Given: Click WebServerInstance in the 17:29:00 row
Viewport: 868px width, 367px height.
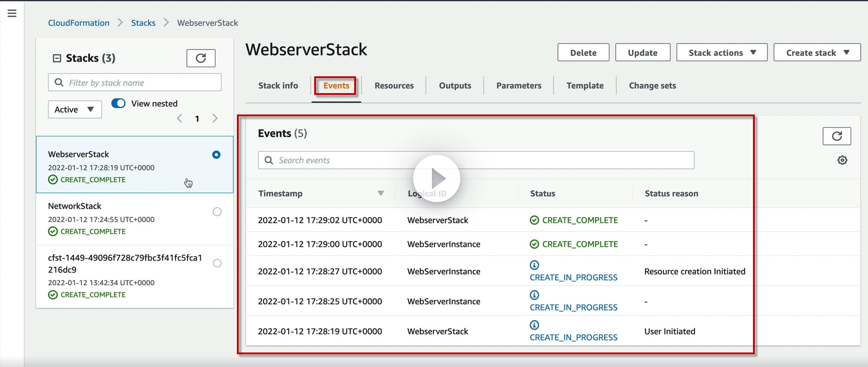Looking at the screenshot, I should point(444,244).
